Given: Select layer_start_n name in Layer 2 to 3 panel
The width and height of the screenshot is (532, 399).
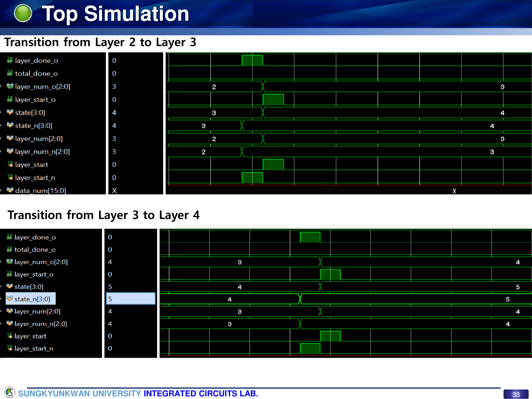Looking at the screenshot, I should click(x=35, y=178).
